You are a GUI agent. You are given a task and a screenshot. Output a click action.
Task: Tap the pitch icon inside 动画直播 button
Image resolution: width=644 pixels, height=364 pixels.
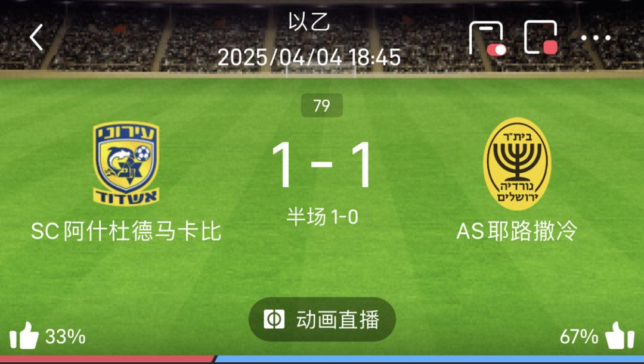pos(274,319)
